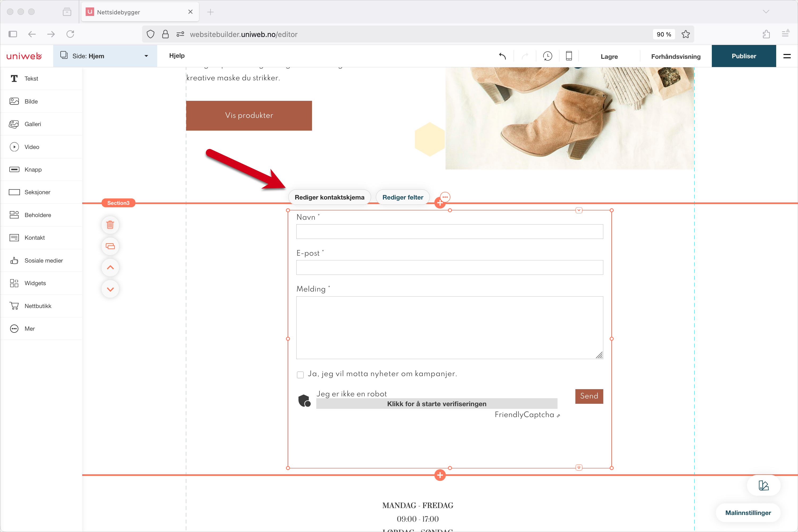Select the Nettsidebygger browser tab

coord(140,12)
